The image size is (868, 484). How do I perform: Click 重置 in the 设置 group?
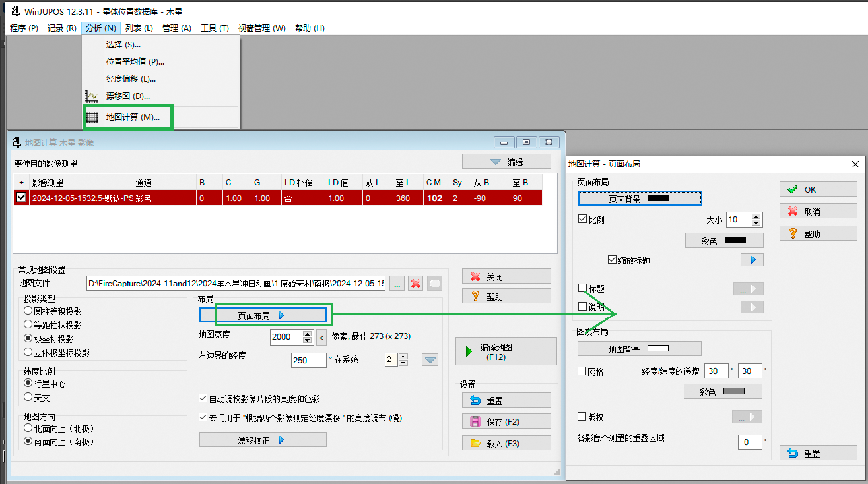point(506,400)
